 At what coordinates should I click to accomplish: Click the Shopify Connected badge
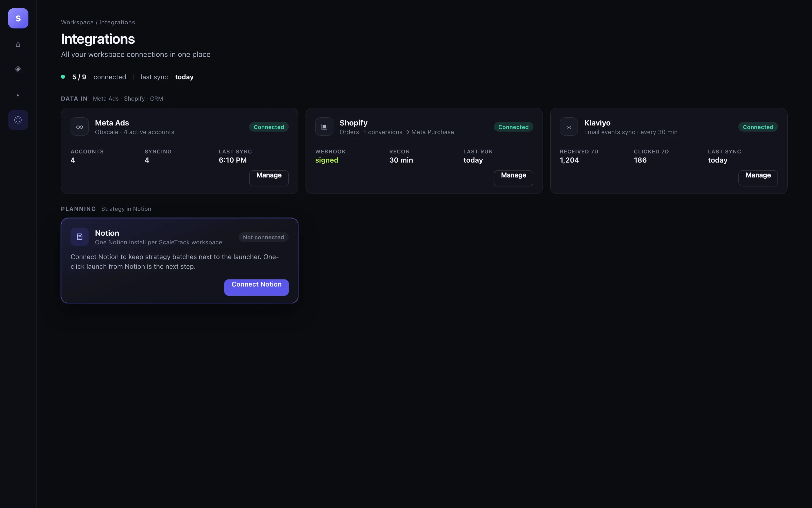[x=513, y=127]
